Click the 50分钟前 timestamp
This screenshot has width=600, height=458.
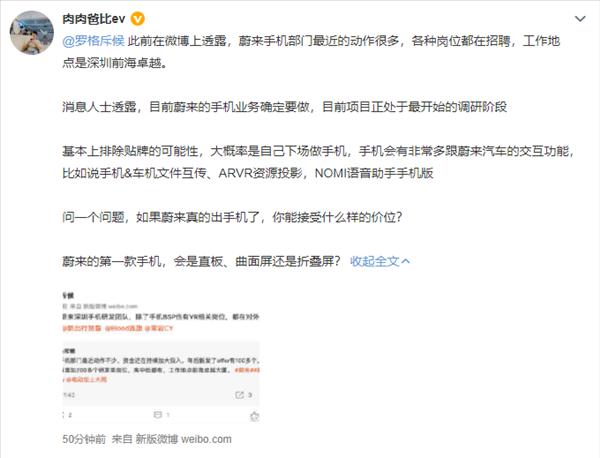click(x=84, y=439)
